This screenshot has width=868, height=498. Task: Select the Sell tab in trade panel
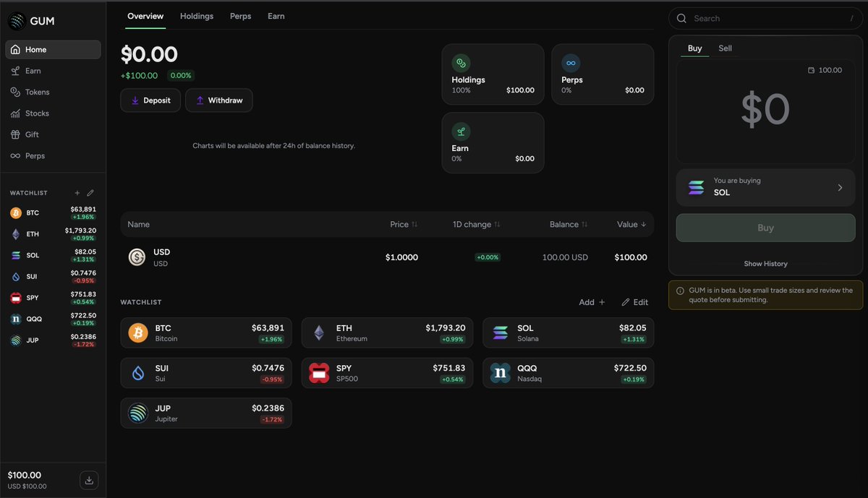(725, 48)
